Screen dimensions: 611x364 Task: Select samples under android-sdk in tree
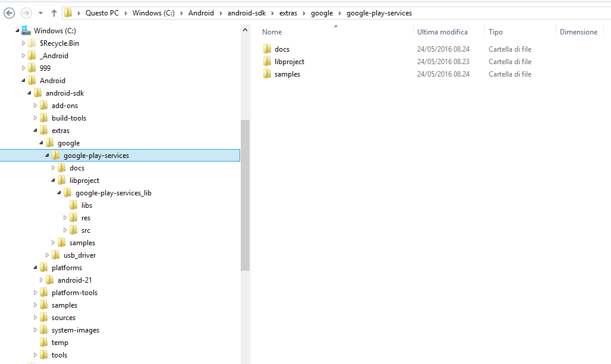click(x=64, y=305)
